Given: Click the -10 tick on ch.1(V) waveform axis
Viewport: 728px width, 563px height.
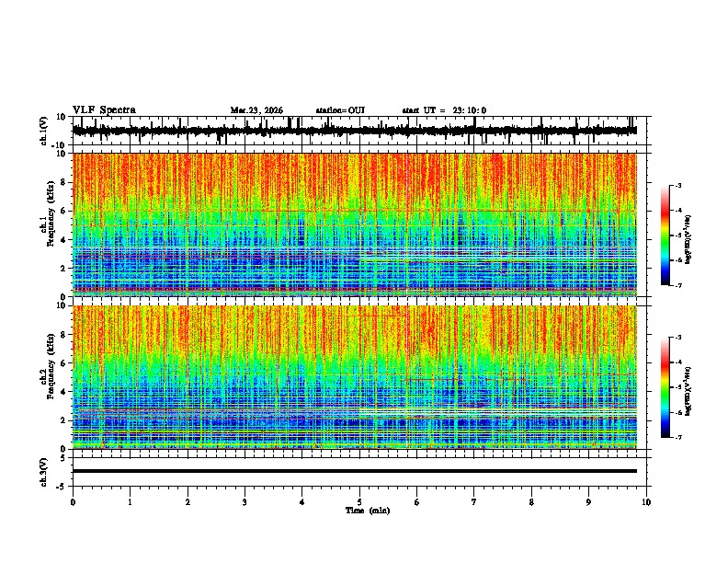Looking at the screenshot, I should [x=60, y=145].
